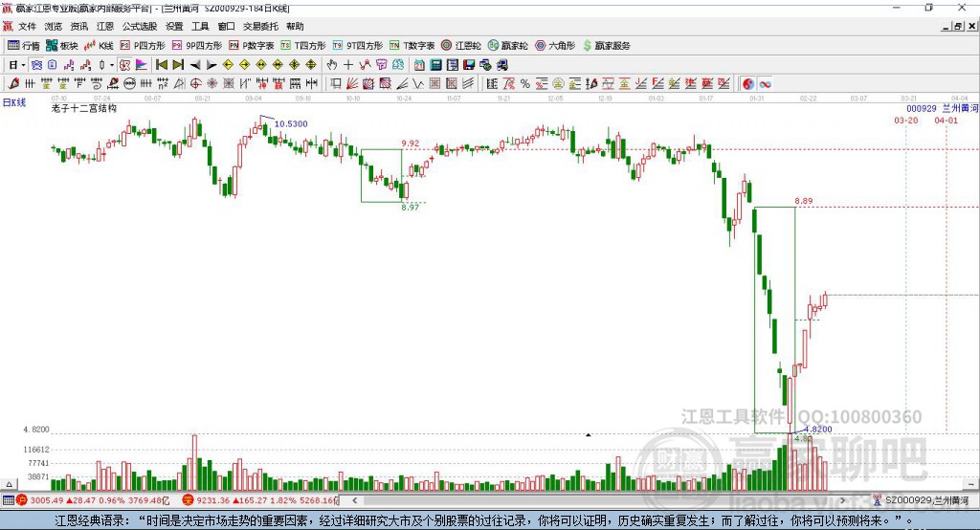This screenshot has width=980, height=530.
Task: Click the 04-01 date marker
Action: click(x=947, y=120)
